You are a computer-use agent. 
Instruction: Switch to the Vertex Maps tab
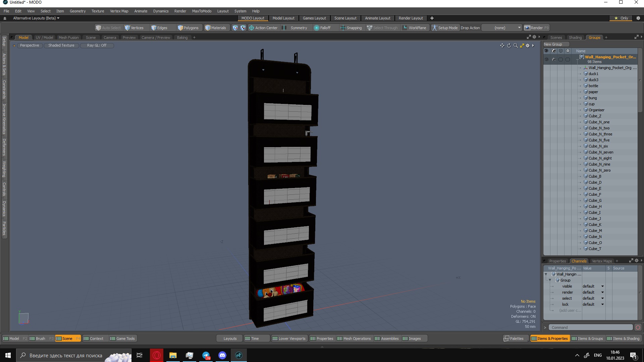(x=602, y=261)
